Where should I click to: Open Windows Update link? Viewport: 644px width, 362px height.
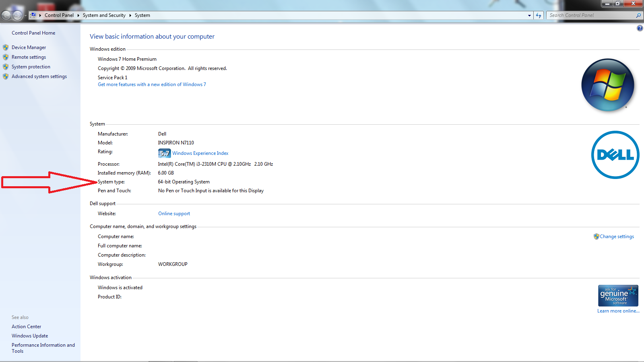(x=30, y=336)
